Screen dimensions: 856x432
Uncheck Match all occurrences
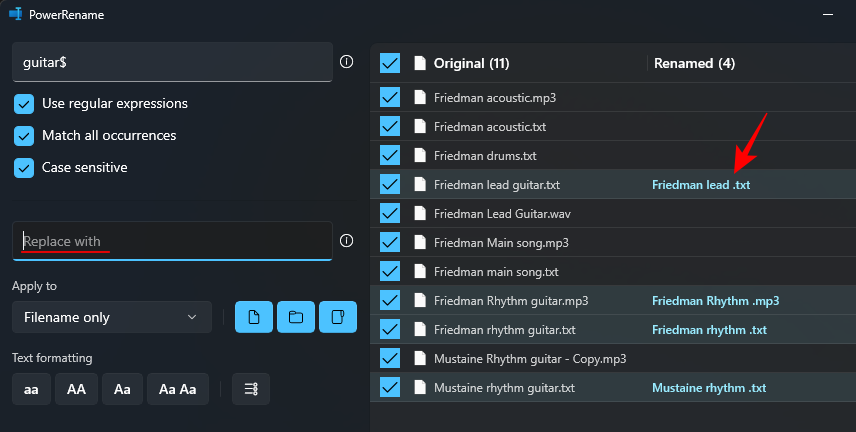point(24,135)
